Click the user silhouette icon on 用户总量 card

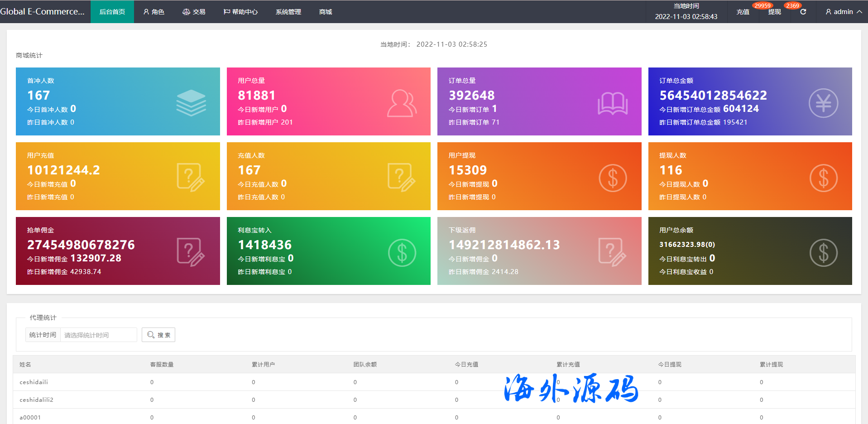coord(402,103)
